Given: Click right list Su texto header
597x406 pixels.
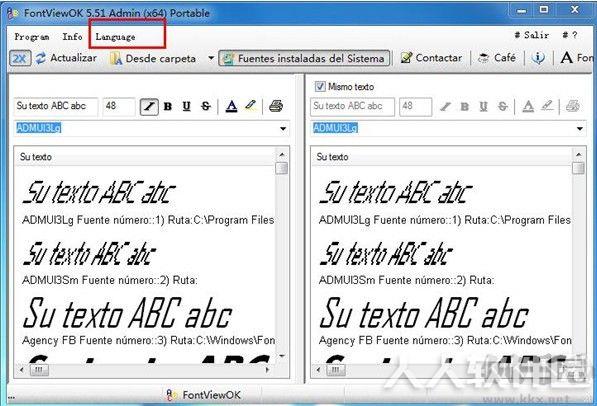Looking at the screenshot, I should tap(442, 157).
